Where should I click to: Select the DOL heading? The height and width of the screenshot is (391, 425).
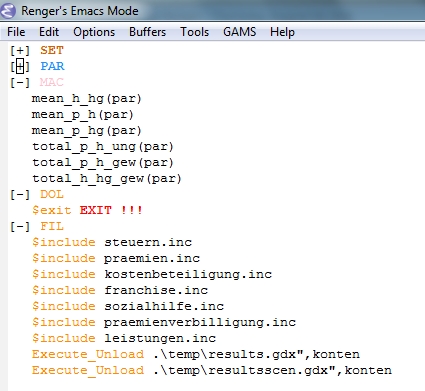[x=52, y=194]
